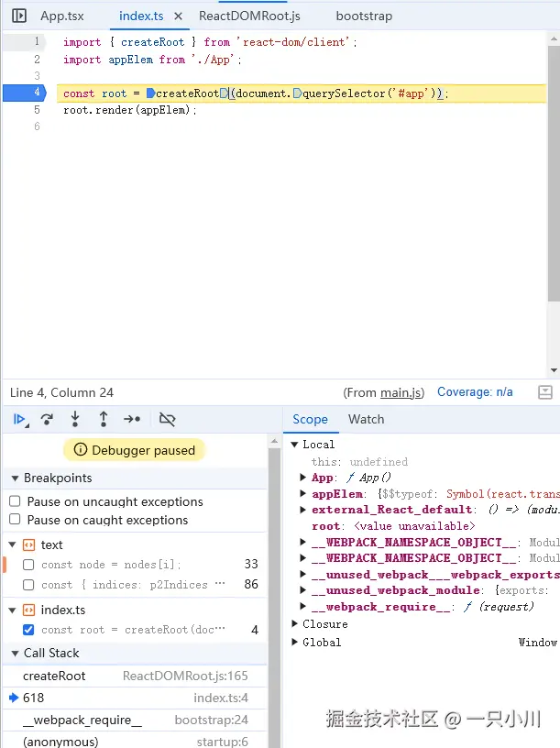Screen dimensions: 560x748
Task: Collapse the index.ts breakpoint group
Action: pyautogui.click(x=13, y=610)
